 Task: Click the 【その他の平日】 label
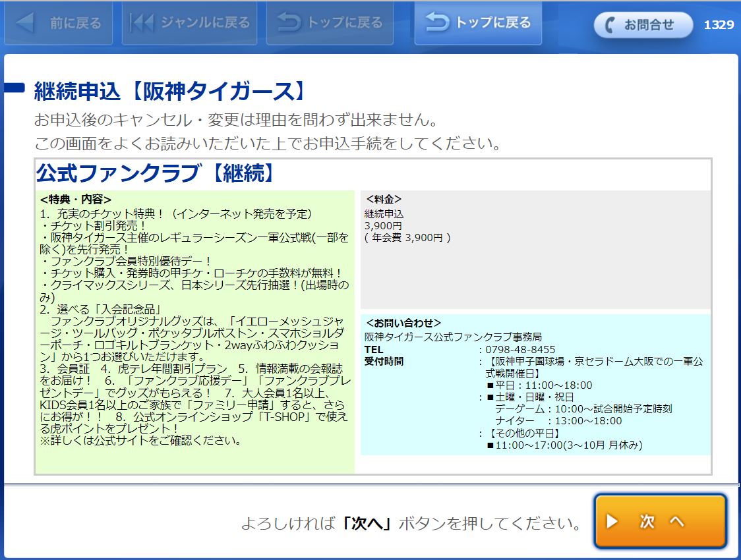point(523,433)
